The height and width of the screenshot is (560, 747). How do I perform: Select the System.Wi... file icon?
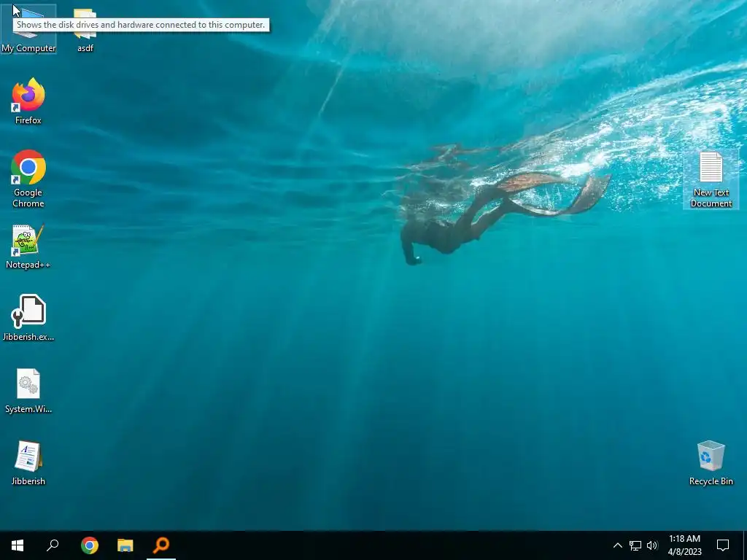[x=28, y=391]
